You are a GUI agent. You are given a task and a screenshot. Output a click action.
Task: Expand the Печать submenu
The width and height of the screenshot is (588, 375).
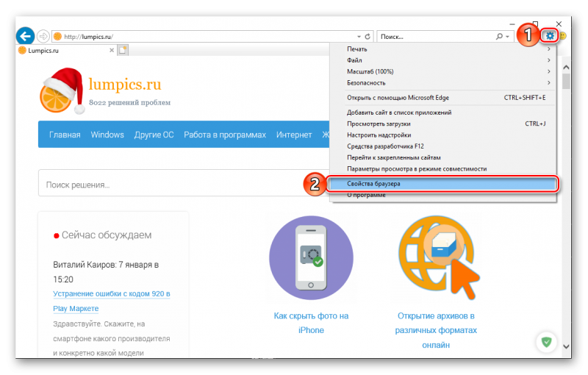[448, 49]
